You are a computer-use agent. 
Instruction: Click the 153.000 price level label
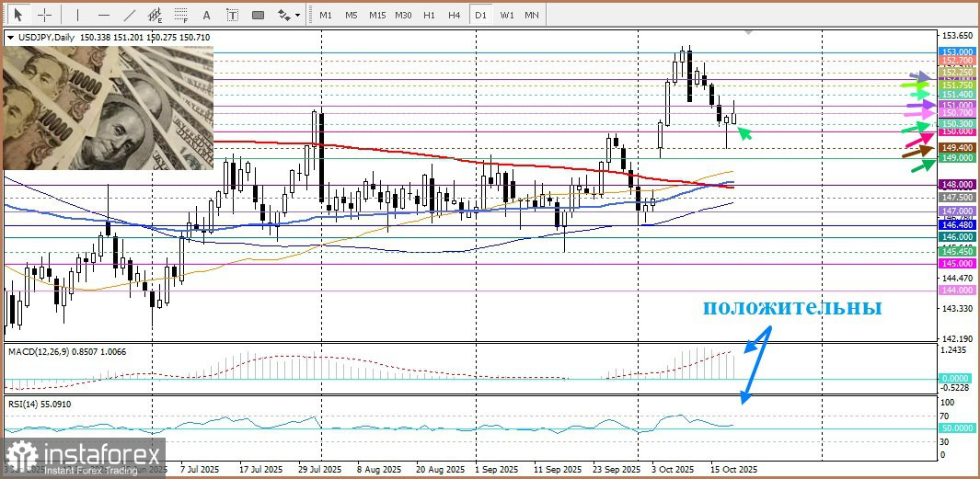(x=957, y=51)
